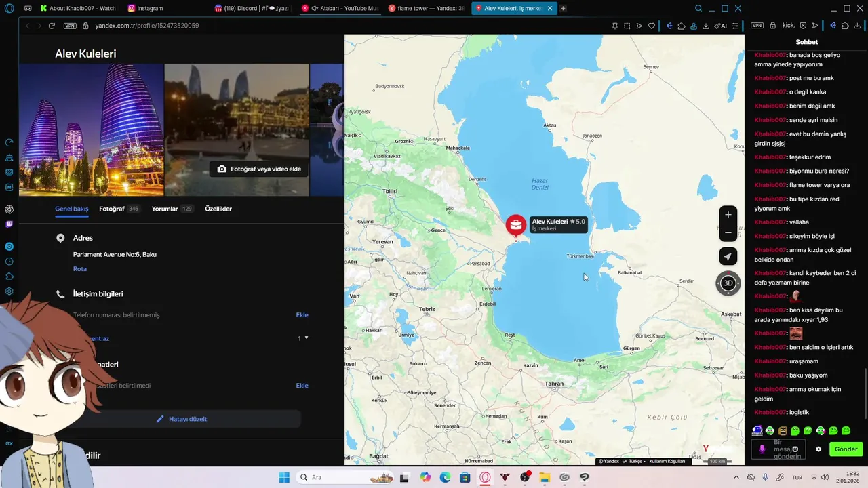Viewport: 868px width, 488px height.
Task: Click the red Alev Kuleleri map pin
Action: (x=515, y=225)
